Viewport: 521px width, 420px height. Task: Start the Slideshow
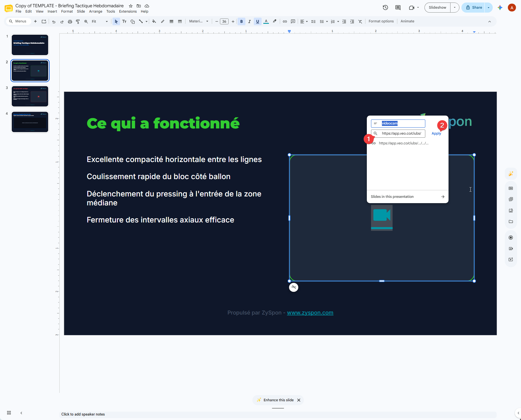437,8
